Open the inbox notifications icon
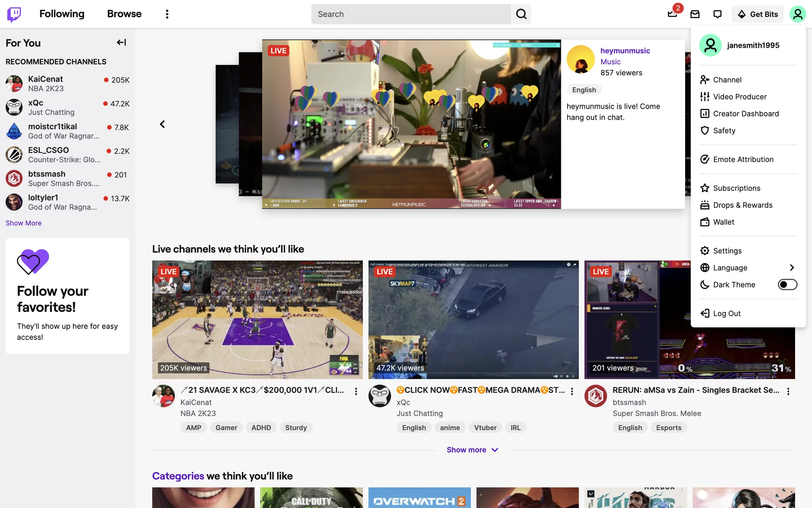The image size is (812, 508). coord(695,14)
